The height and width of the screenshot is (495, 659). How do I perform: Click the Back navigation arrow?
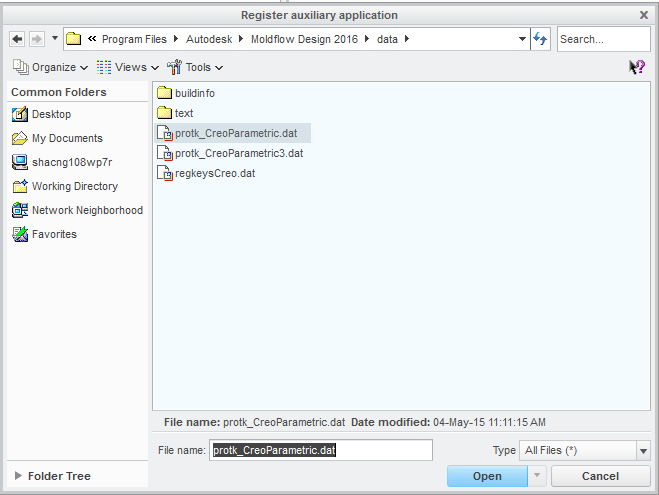(x=17, y=39)
